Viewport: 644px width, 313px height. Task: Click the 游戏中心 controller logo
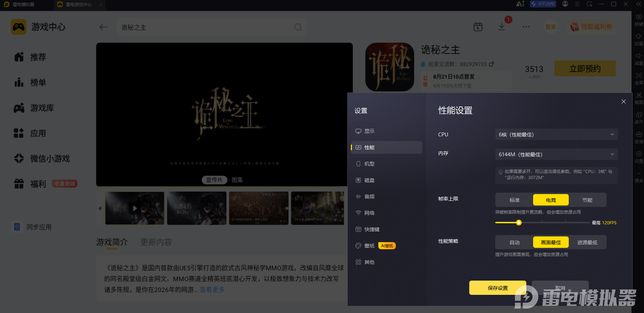click(19, 27)
